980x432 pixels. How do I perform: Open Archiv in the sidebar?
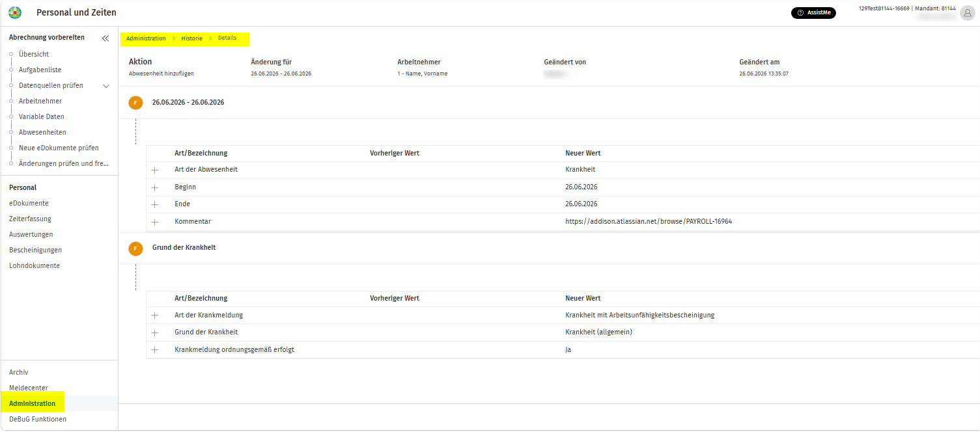tap(18, 372)
